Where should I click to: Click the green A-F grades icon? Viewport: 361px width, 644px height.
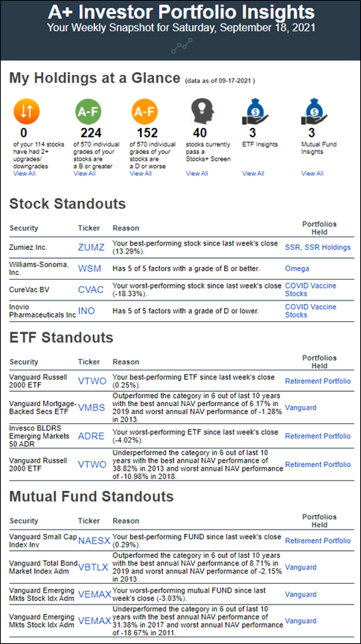pos(88,112)
